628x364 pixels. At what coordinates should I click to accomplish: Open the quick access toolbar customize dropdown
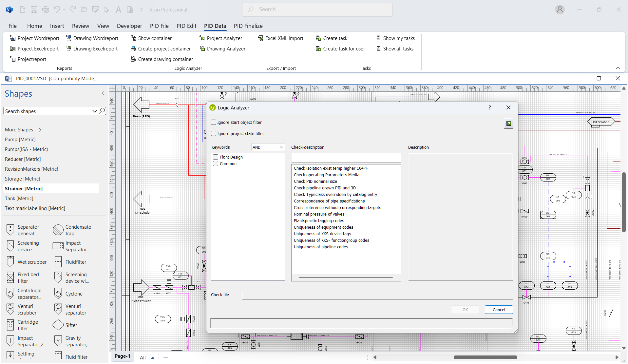point(141,10)
